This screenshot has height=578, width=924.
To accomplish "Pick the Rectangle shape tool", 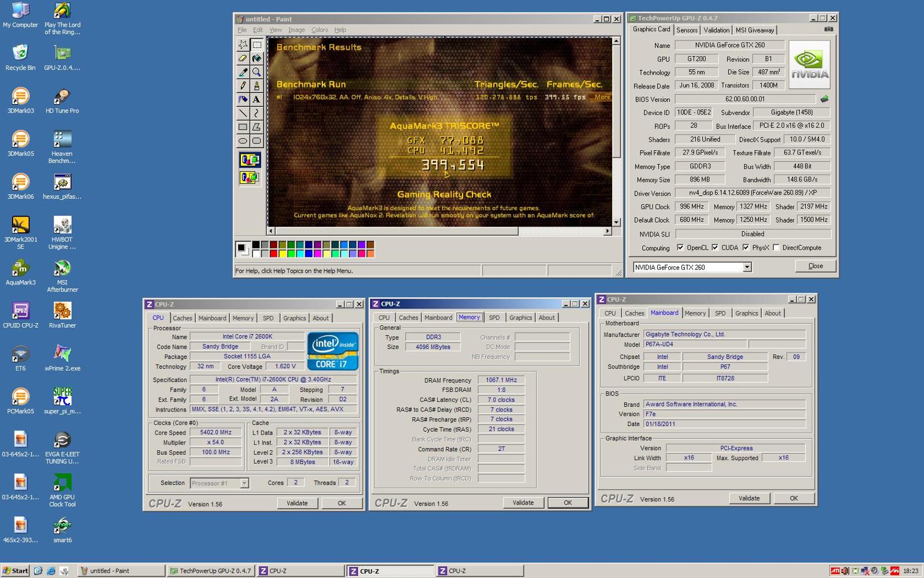I will pos(243,127).
